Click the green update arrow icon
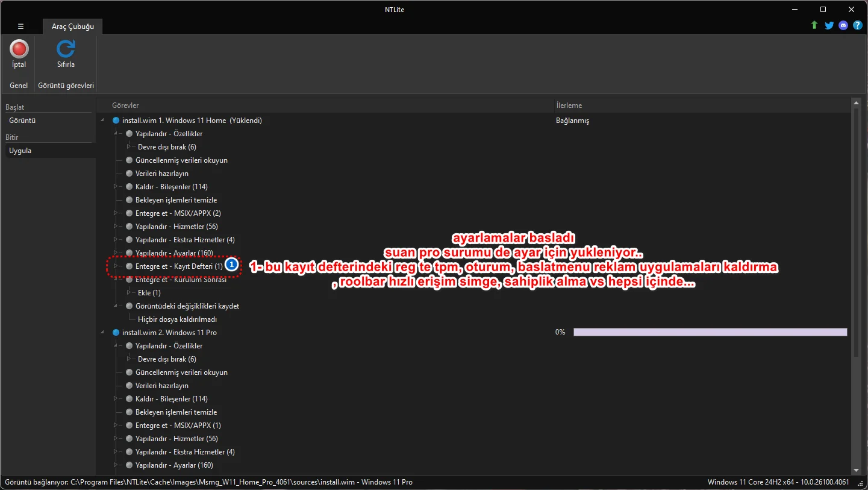Image resolution: width=868 pixels, height=490 pixels. point(814,25)
